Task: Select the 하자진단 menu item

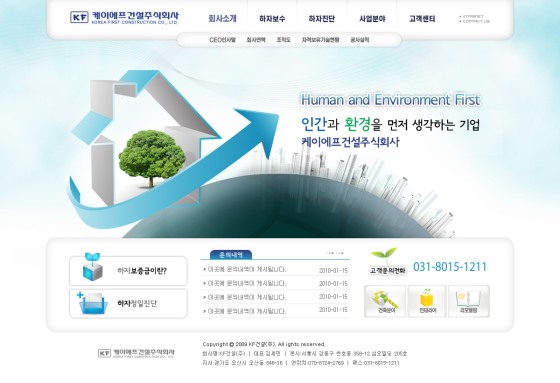Action: 321,19
